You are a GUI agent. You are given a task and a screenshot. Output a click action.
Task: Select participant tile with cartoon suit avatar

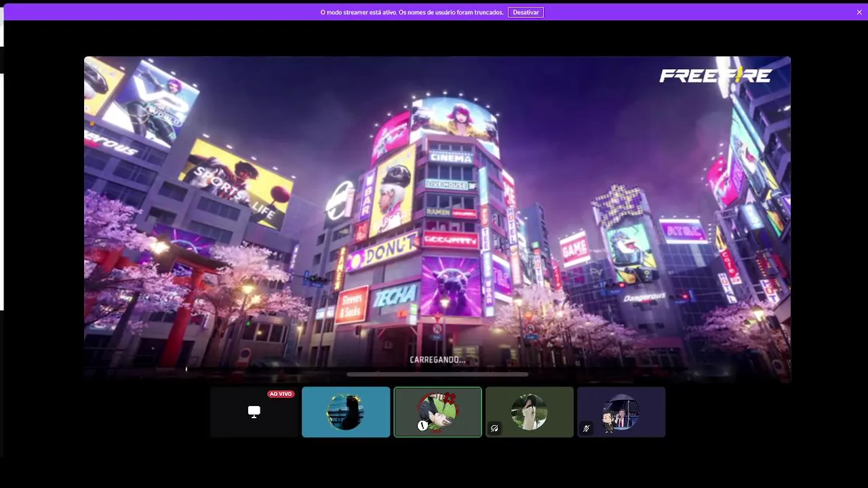pyautogui.click(x=621, y=412)
